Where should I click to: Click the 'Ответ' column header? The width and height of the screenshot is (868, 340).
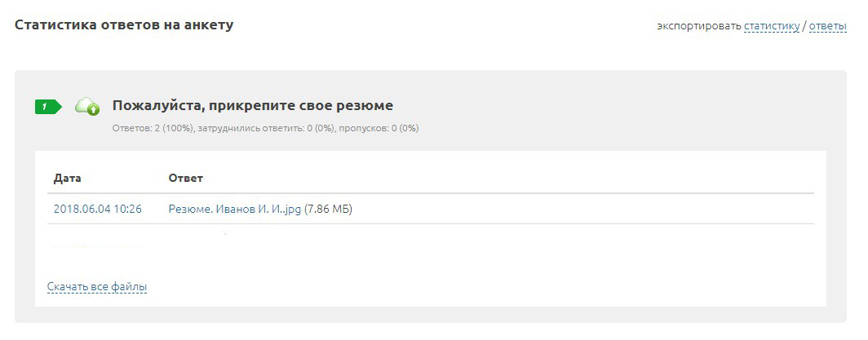click(185, 178)
